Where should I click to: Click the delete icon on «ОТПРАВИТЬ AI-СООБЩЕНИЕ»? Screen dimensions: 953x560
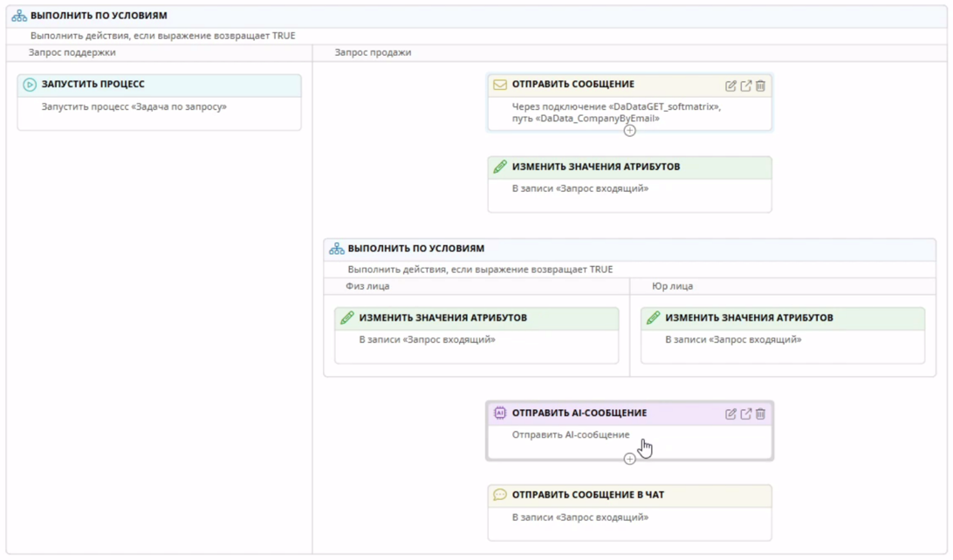click(x=762, y=415)
